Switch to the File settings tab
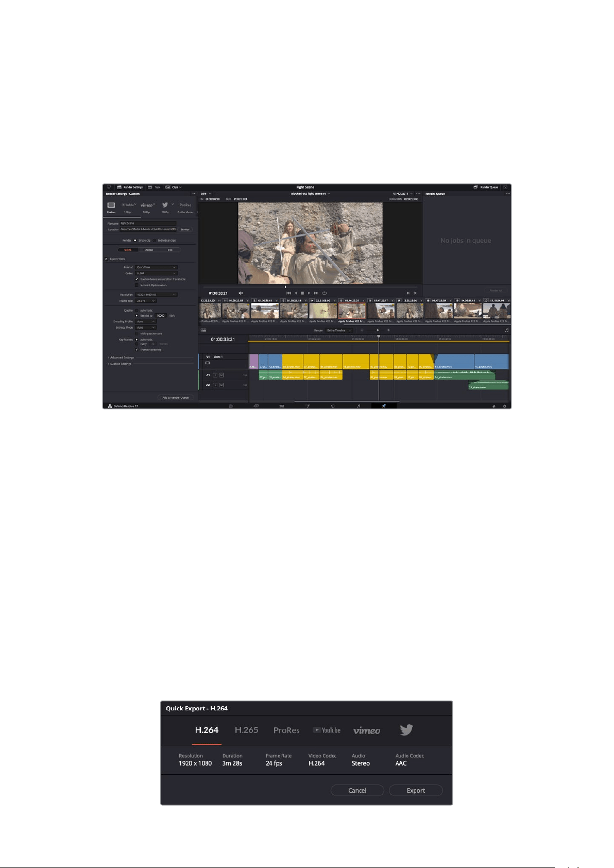 [x=170, y=250]
